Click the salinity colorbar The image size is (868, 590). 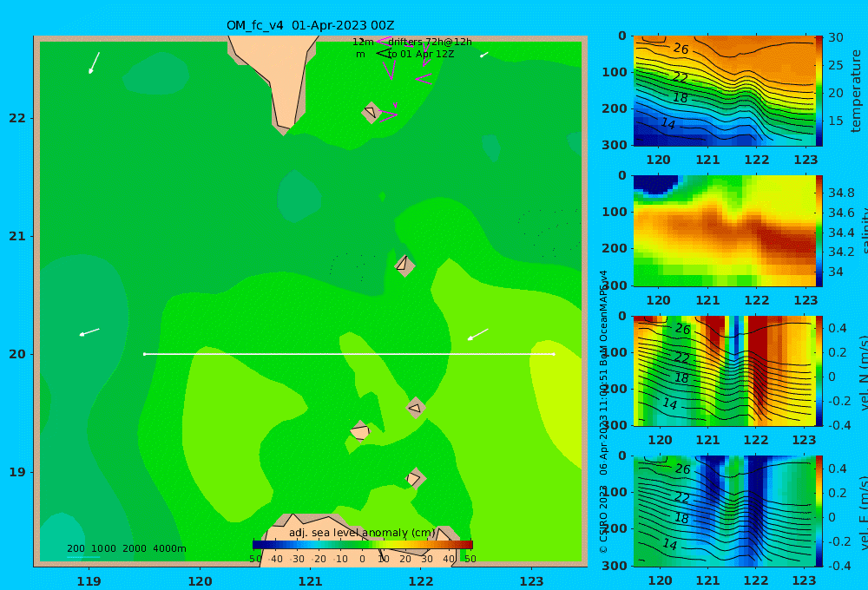coord(819,231)
